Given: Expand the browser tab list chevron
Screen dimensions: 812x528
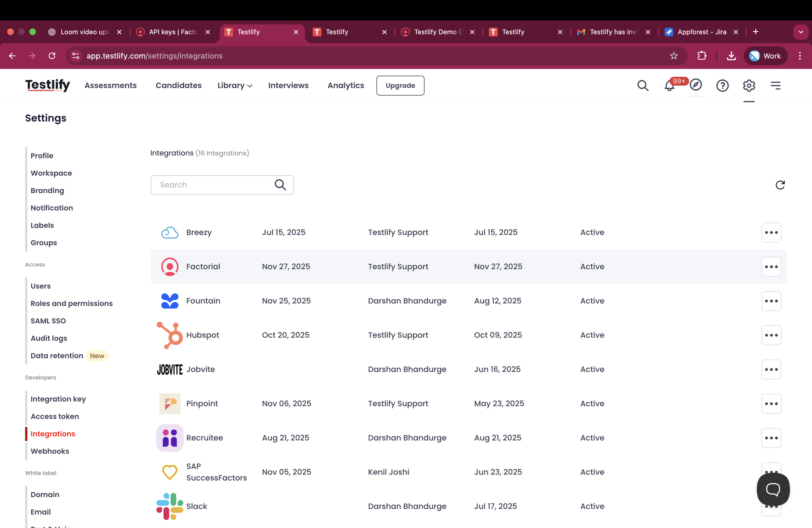Looking at the screenshot, I should (x=801, y=32).
